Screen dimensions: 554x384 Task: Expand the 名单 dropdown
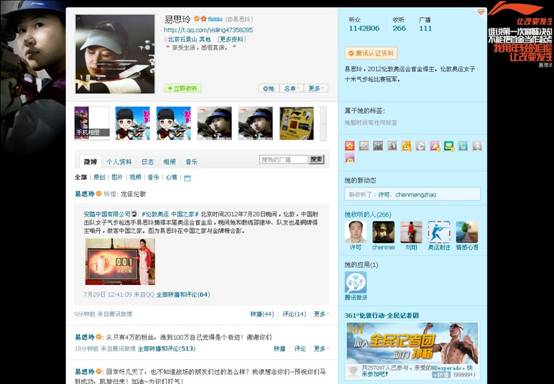pyautogui.click(x=292, y=88)
